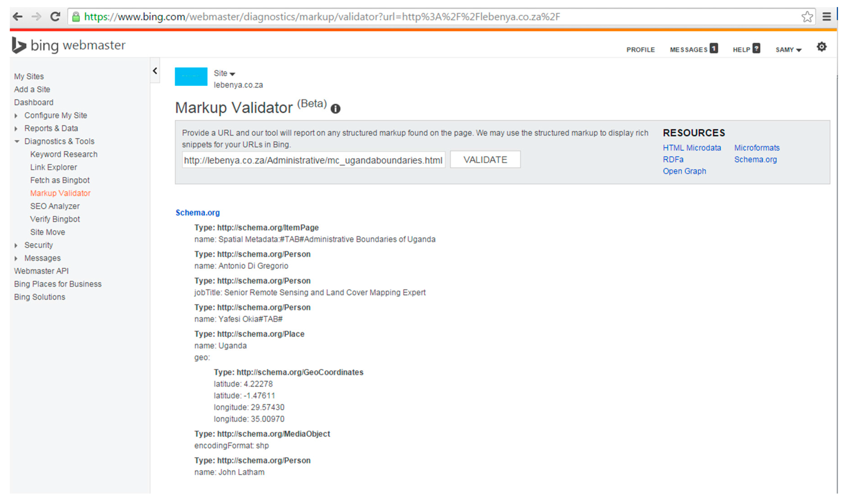Go to My Sites

[29, 77]
